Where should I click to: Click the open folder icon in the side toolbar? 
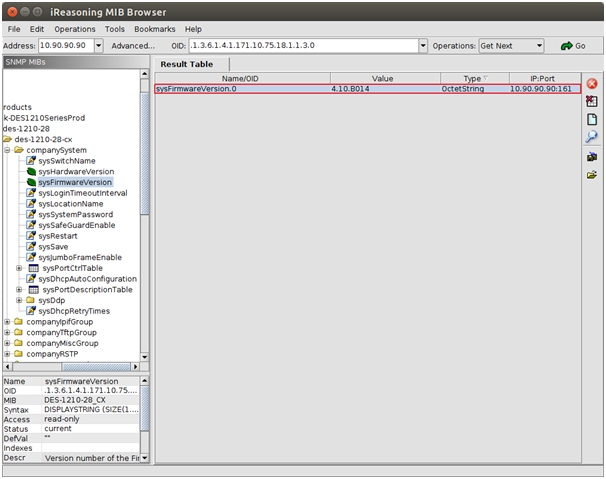coord(592,174)
